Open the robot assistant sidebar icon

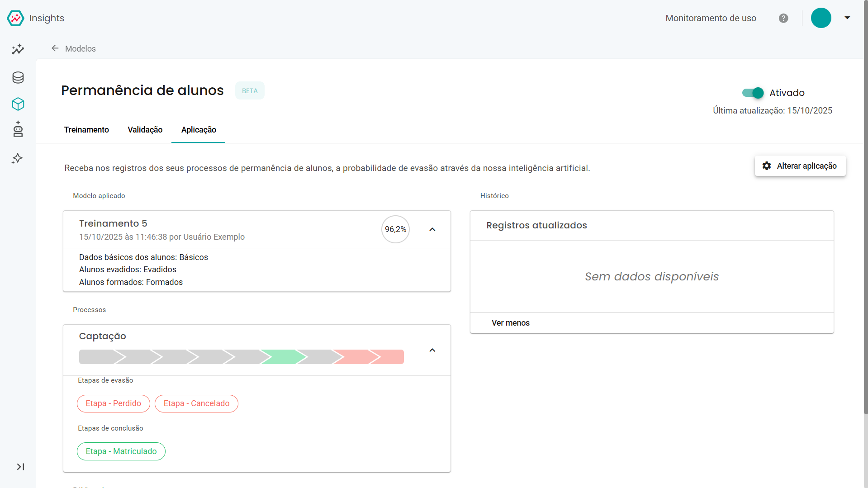(18, 129)
